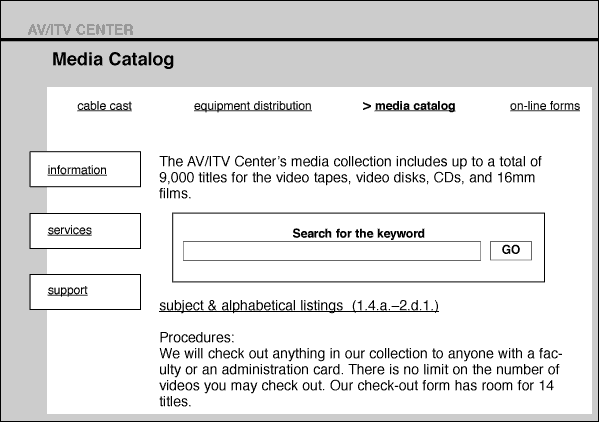Click the check-out policy paragraph text
The height and width of the screenshot is (422, 599).
coord(360,377)
